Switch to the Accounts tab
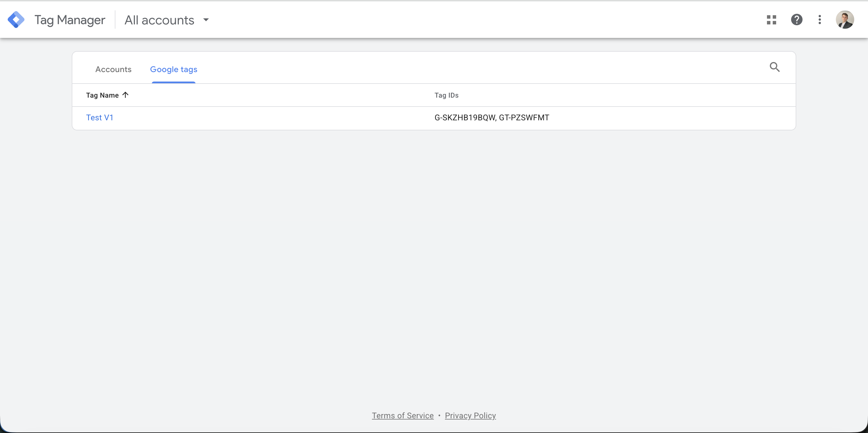 tap(113, 69)
